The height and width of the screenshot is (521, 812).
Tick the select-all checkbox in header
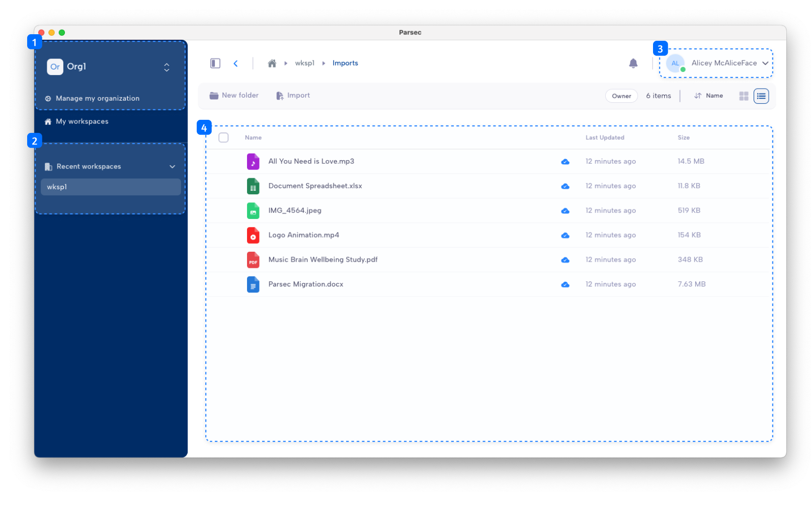[223, 137]
